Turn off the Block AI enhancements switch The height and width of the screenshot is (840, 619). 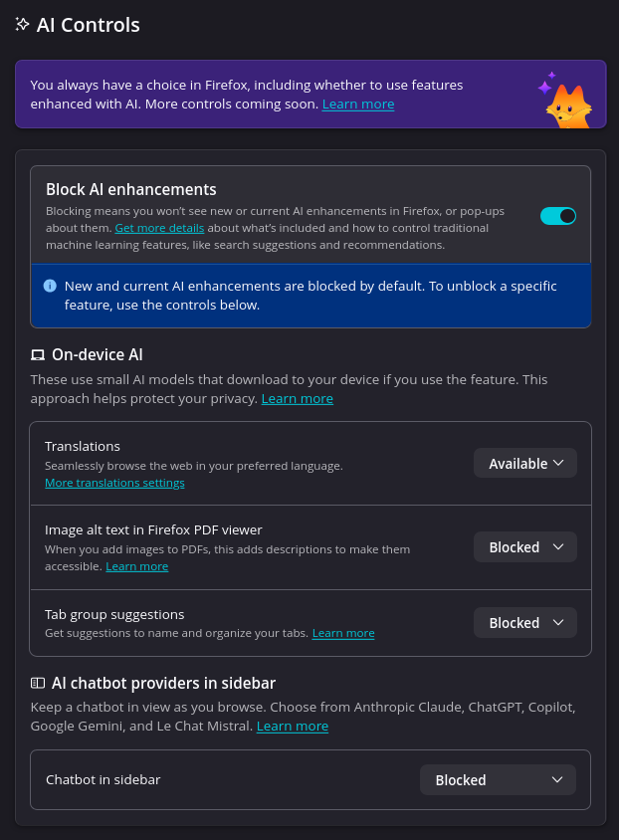pyautogui.click(x=557, y=216)
